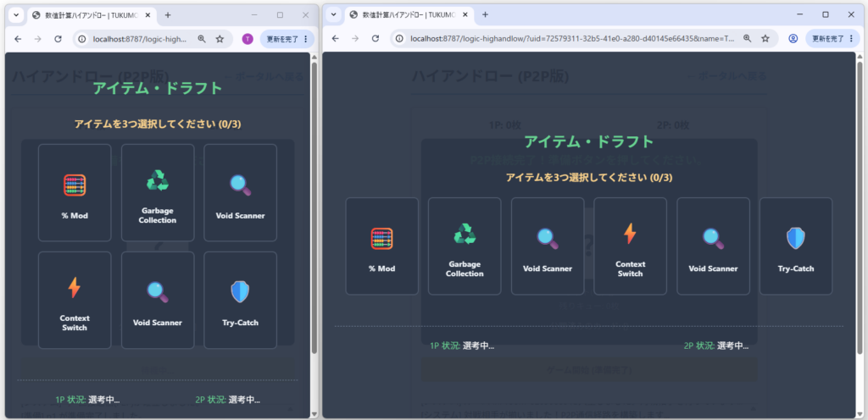Click the left window vertical scrollbar

pyautogui.click(x=314, y=209)
